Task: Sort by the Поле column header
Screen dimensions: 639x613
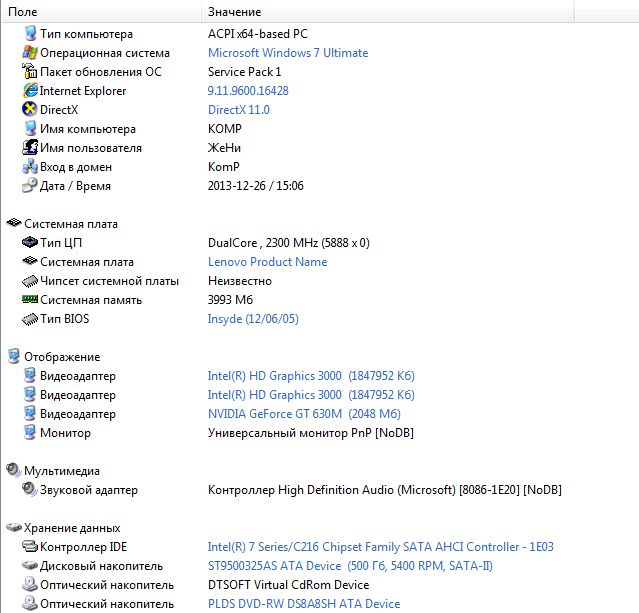Action: 101,11
